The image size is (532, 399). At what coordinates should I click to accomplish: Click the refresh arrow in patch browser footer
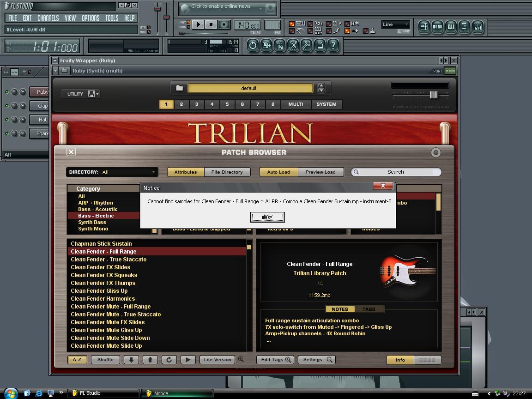(169, 360)
